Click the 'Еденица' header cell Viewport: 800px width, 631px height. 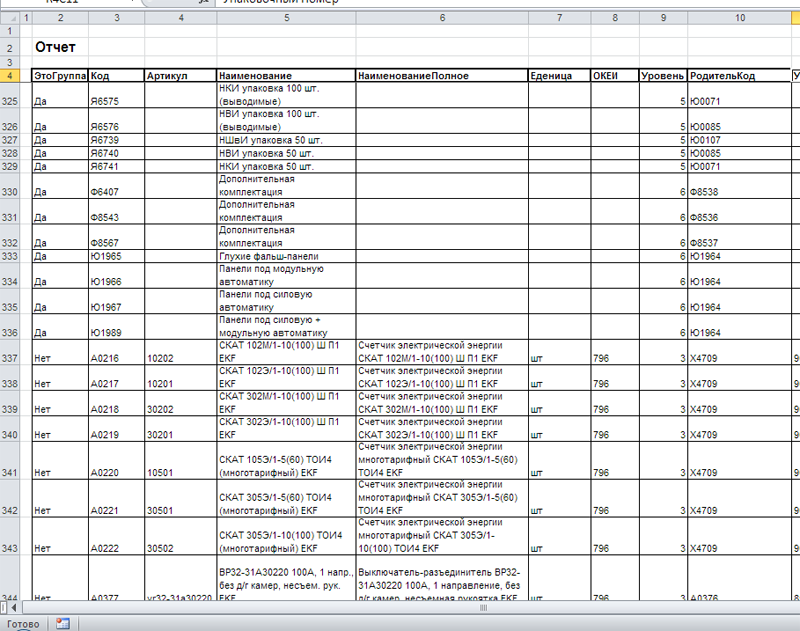point(560,75)
